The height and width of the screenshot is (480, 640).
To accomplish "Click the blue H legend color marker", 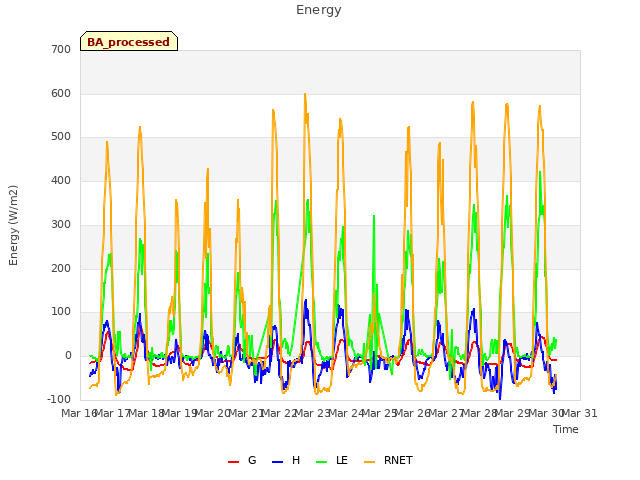I will [x=277, y=462].
